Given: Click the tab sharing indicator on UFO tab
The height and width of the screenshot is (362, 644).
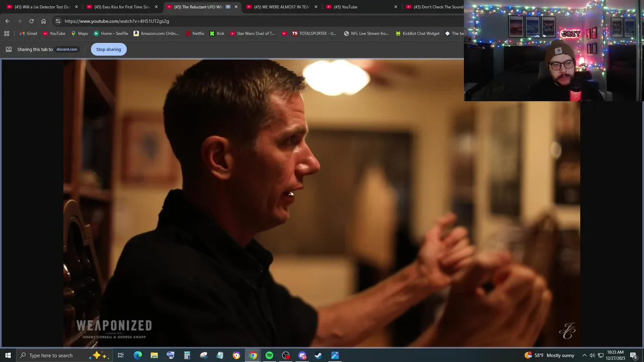Looking at the screenshot, I should coord(228,7).
